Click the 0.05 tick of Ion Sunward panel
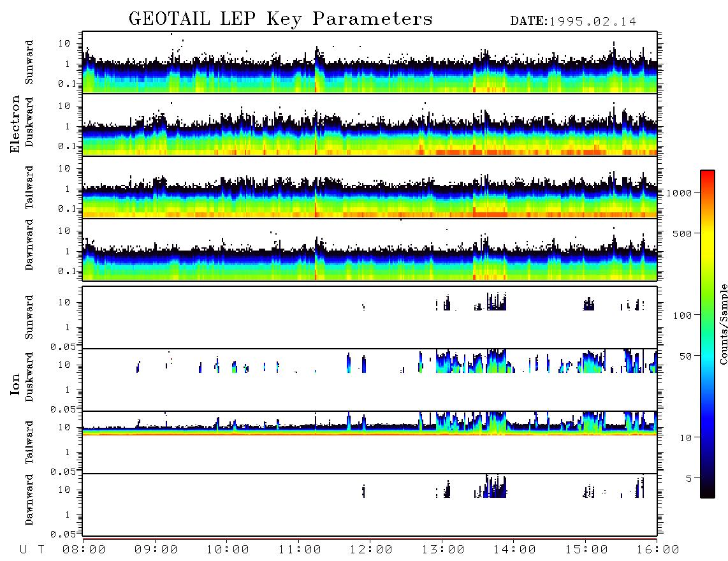The height and width of the screenshot is (561, 728). [63, 346]
